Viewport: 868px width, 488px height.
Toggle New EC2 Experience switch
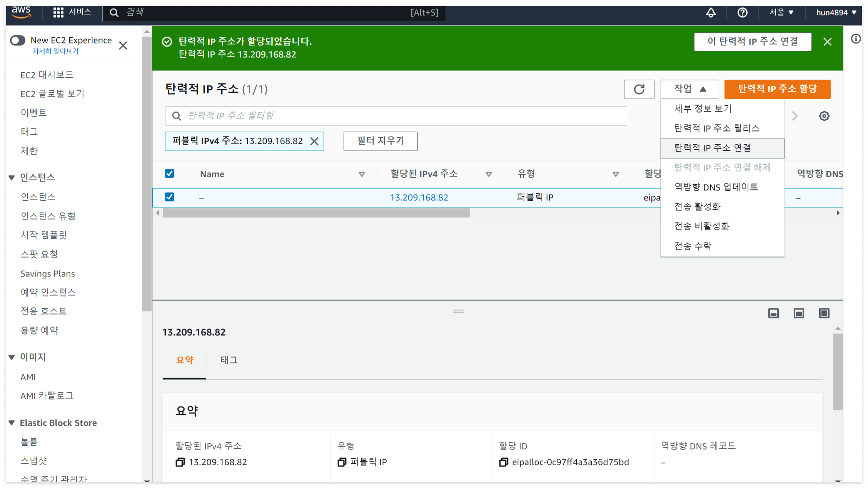[18, 40]
